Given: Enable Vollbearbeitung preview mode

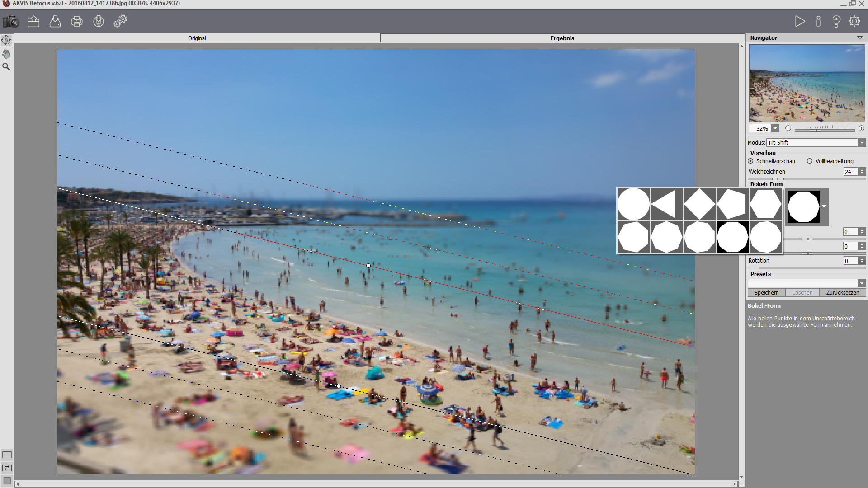Looking at the screenshot, I should pos(810,161).
